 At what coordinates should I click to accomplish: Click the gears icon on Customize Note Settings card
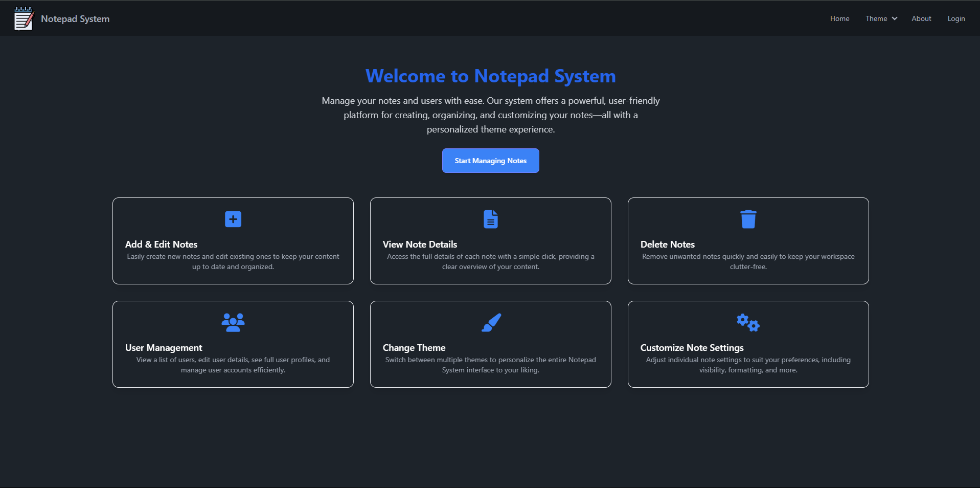click(x=748, y=323)
